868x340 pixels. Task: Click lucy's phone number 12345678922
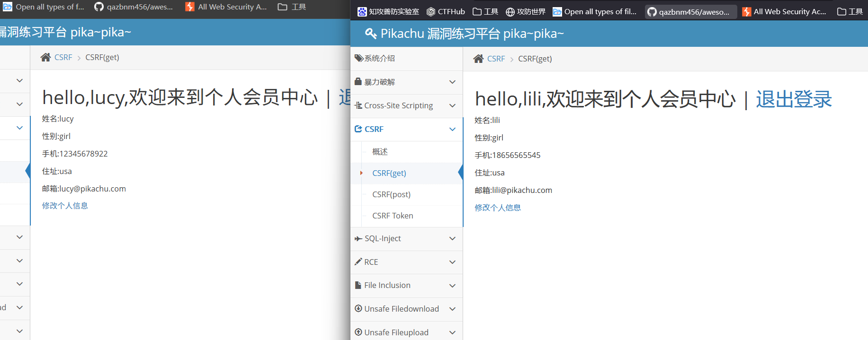coord(83,154)
